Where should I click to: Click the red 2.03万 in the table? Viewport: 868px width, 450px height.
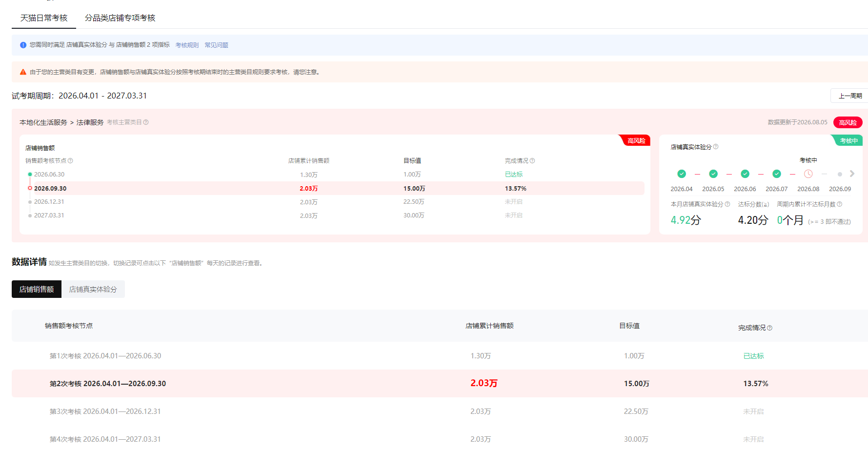484,383
